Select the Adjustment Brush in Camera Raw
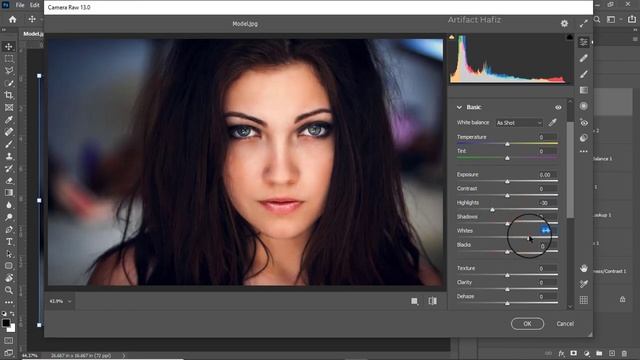 pyautogui.click(x=584, y=74)
